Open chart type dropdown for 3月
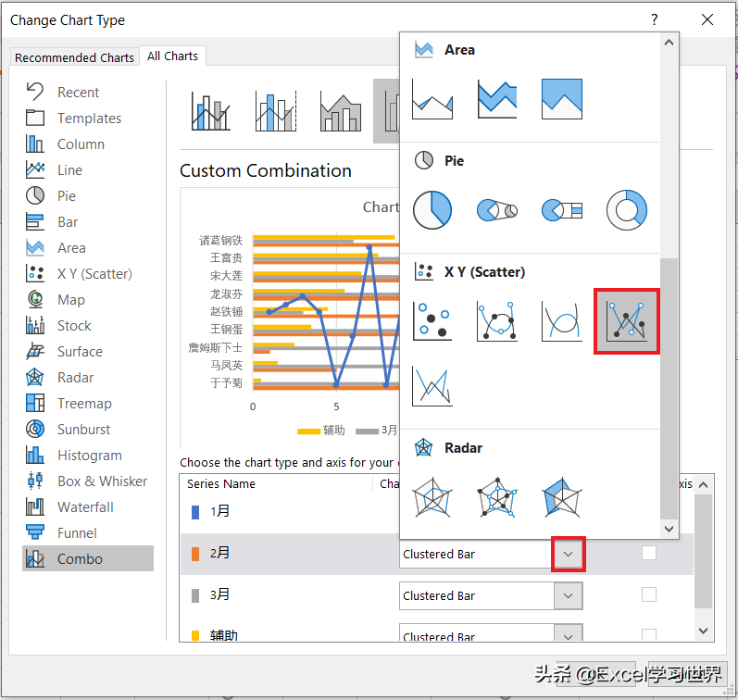This screenshot has width=738, height=700. [x=569, y=596]
